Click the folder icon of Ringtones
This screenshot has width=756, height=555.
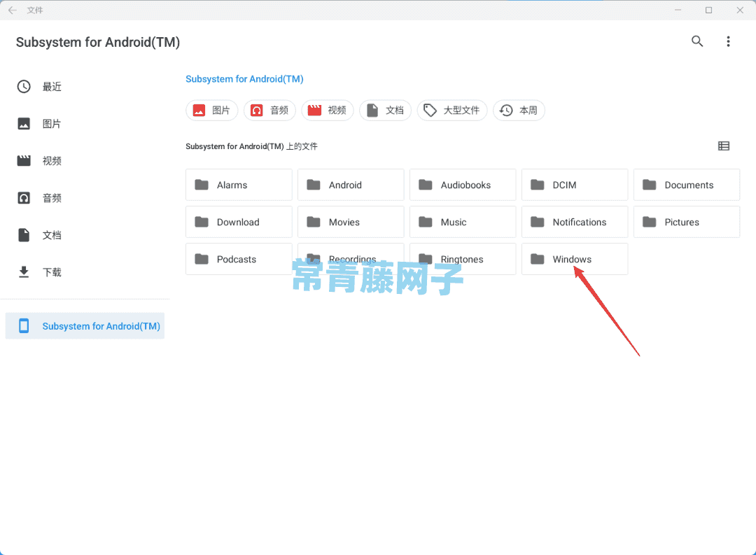[426, 259]
